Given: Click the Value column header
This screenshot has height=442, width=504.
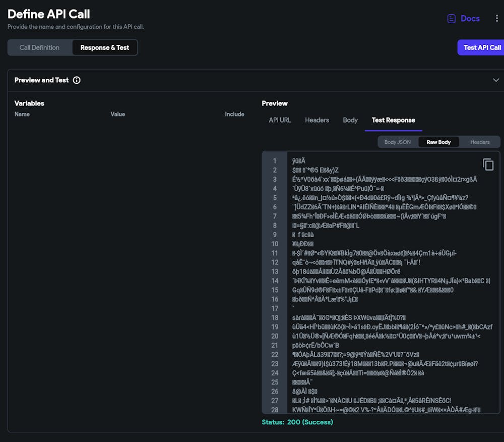Looking at the screenshot, I should (117, 114).
